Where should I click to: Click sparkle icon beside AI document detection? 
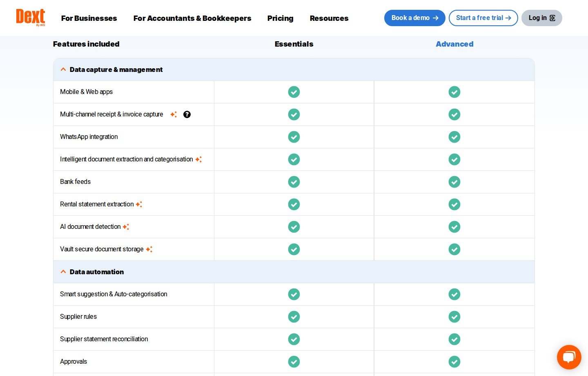point(126,227)
